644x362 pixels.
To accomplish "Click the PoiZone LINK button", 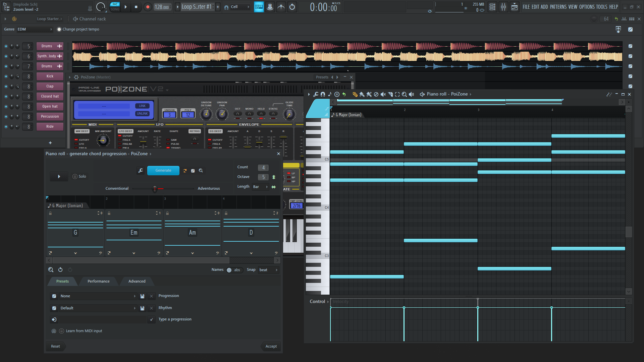I will coord(142,106).
